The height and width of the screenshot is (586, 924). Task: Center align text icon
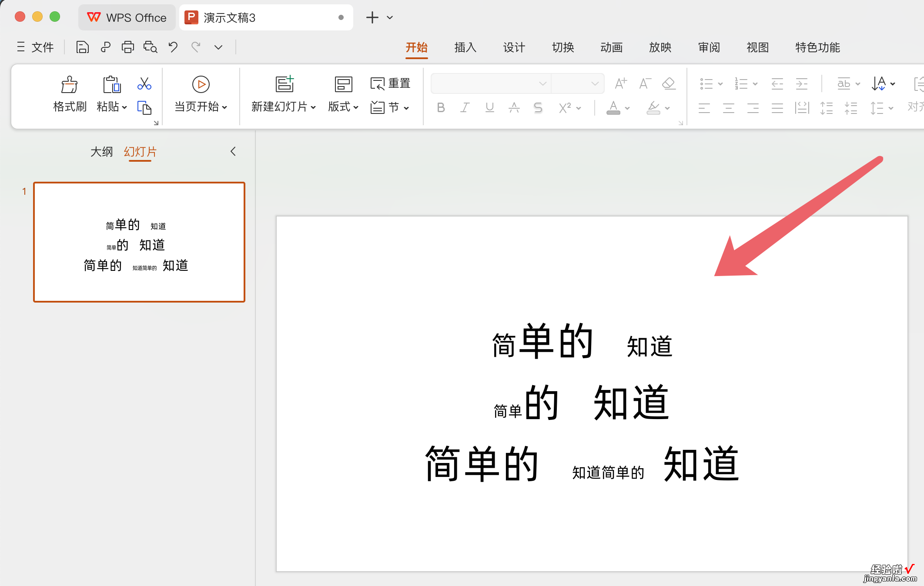click(729, 108)
